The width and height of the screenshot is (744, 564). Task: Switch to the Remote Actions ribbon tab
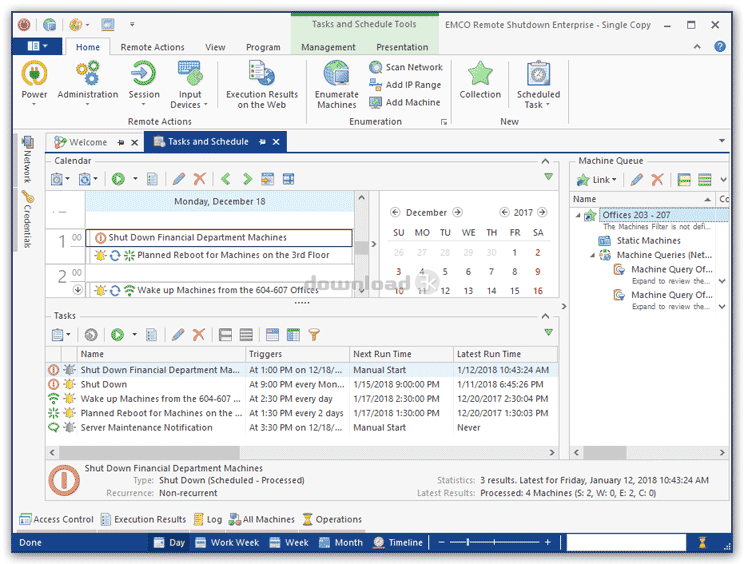[x=152, y=47]
